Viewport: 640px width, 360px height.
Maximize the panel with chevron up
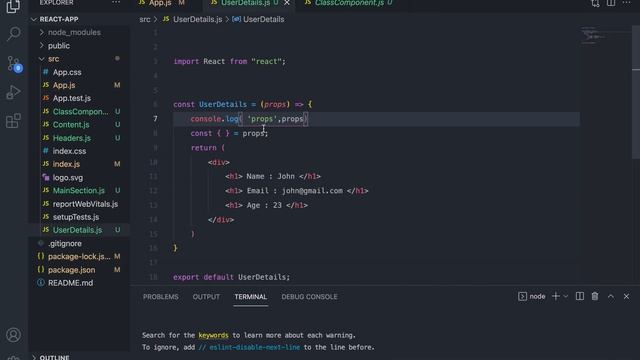point(611,296)
